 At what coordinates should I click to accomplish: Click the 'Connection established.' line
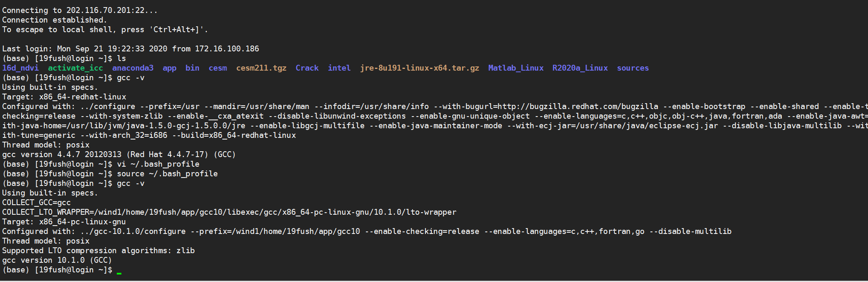coord(54,20)
